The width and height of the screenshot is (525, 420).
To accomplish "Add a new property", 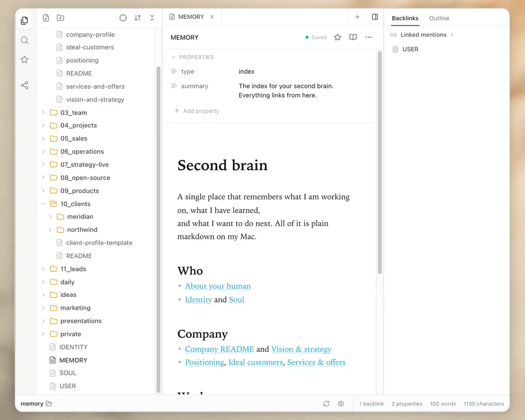I will click(x=197, y=111).
